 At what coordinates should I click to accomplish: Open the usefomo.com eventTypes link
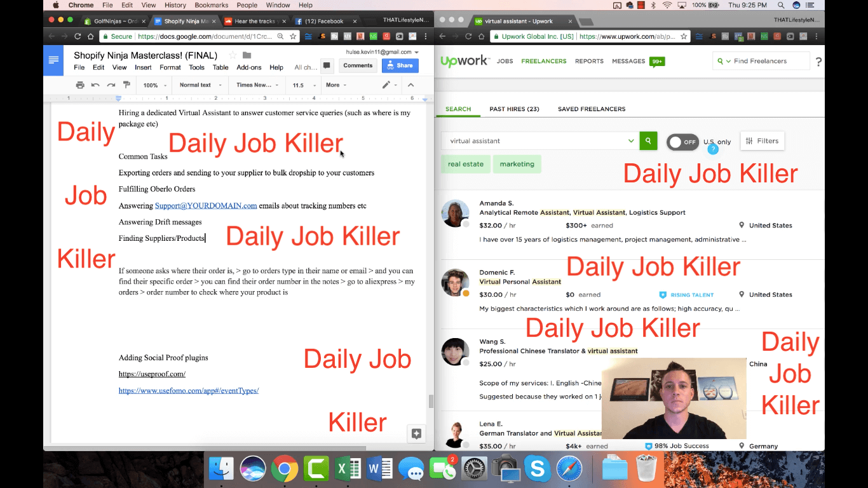[189, 391]
